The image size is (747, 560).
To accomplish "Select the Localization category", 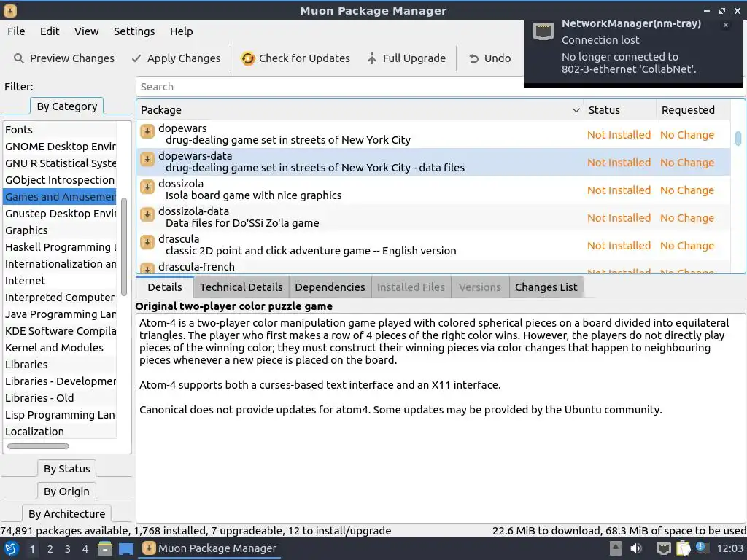I will point(60,432).
